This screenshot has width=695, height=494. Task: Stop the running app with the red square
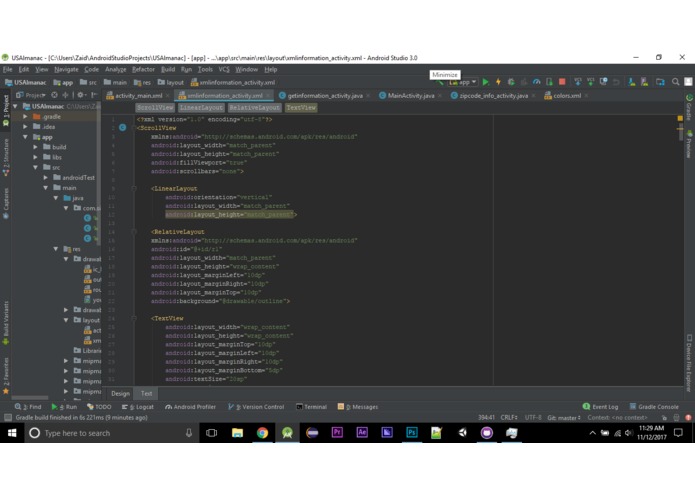tap(562, 82)
